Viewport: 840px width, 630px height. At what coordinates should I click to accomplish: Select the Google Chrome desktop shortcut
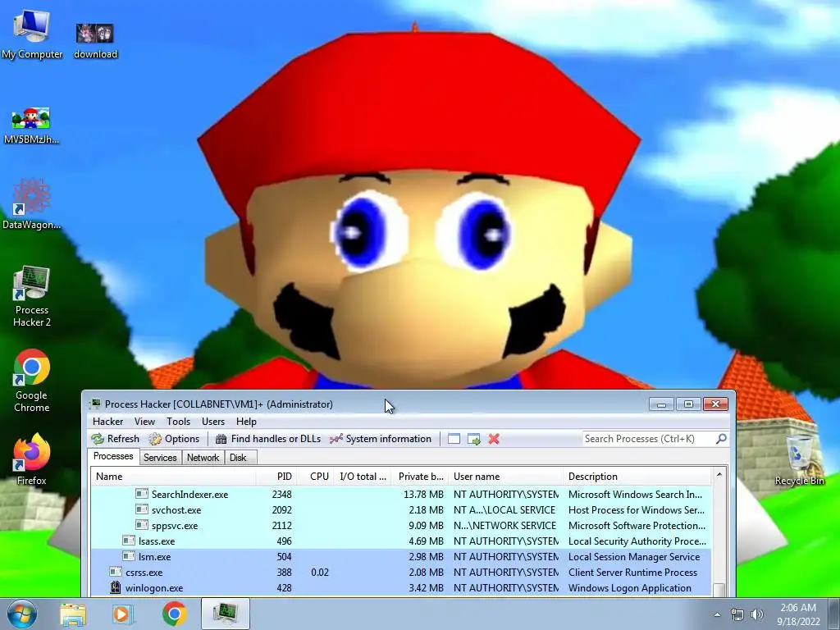pos(32,381)
